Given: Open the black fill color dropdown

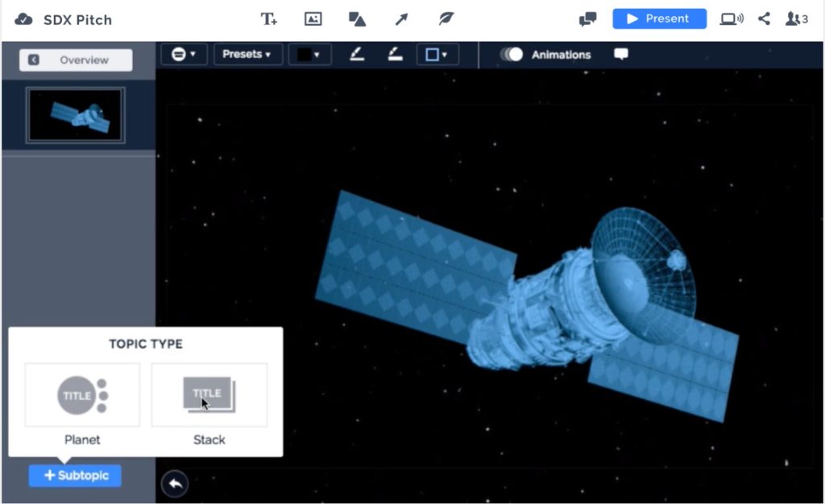Looking at the screenshot, I should coord(309,55).
